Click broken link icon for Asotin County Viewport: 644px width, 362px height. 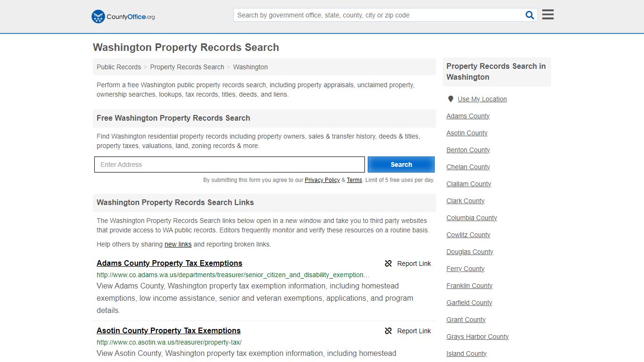(388, 331)
